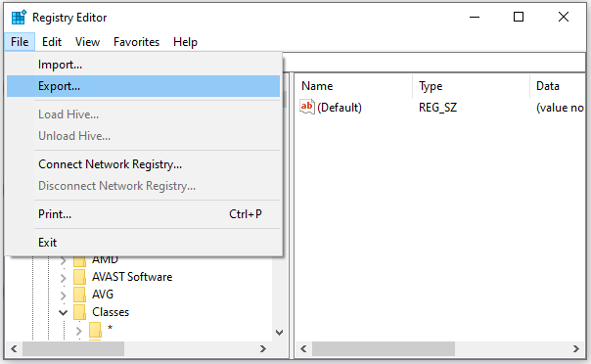
Task: Click values pane scroll left arrow
Action: tap(303, 349)
